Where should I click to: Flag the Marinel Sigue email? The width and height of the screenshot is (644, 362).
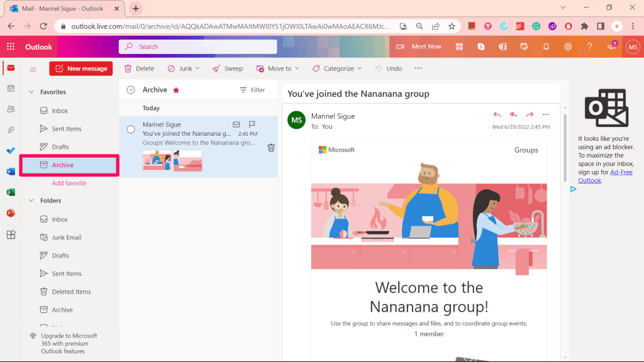pos(252,124)
